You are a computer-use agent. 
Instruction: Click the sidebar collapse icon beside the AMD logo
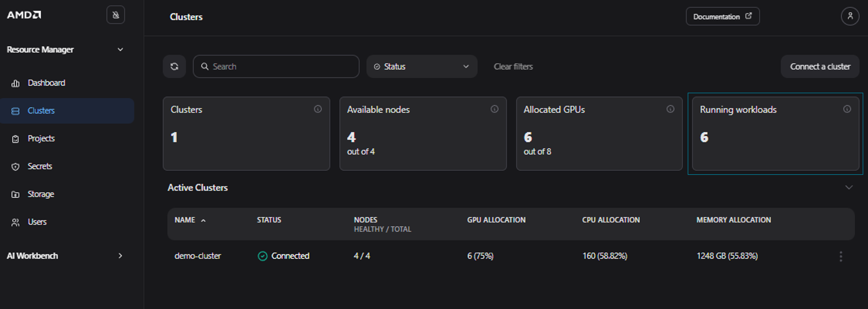coord(116,15)
